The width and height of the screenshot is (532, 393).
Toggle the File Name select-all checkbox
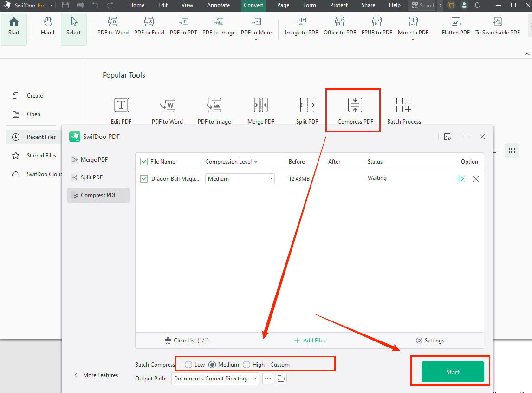click(144, 162)
